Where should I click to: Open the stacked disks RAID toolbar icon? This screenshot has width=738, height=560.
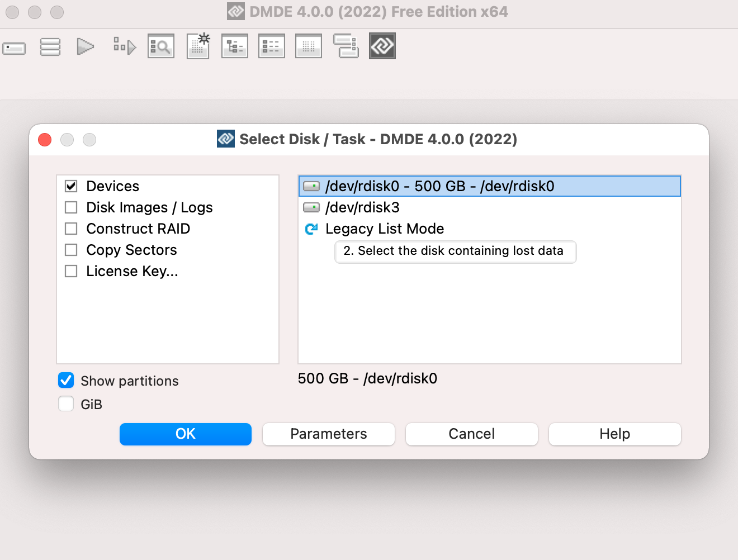[50, 46]
